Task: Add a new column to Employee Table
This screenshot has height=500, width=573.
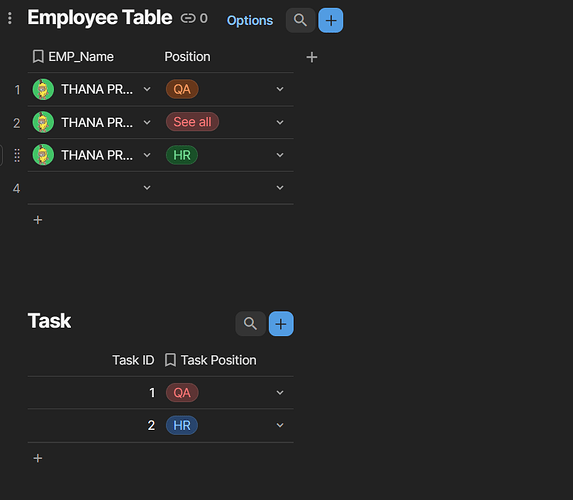Action: (x=312, y=57)
